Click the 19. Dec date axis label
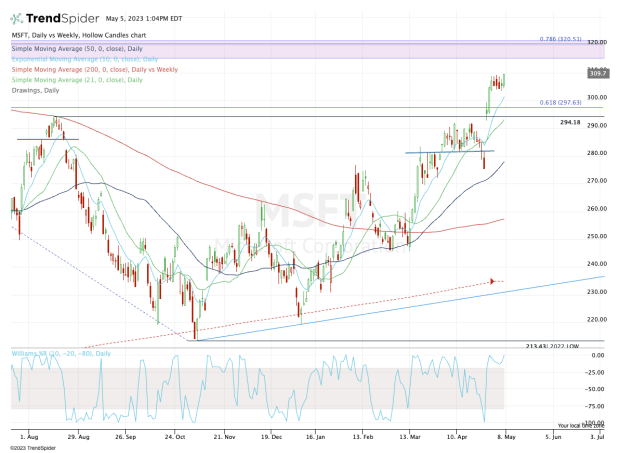This screenshot has width=620, height=453. point(271,437)
